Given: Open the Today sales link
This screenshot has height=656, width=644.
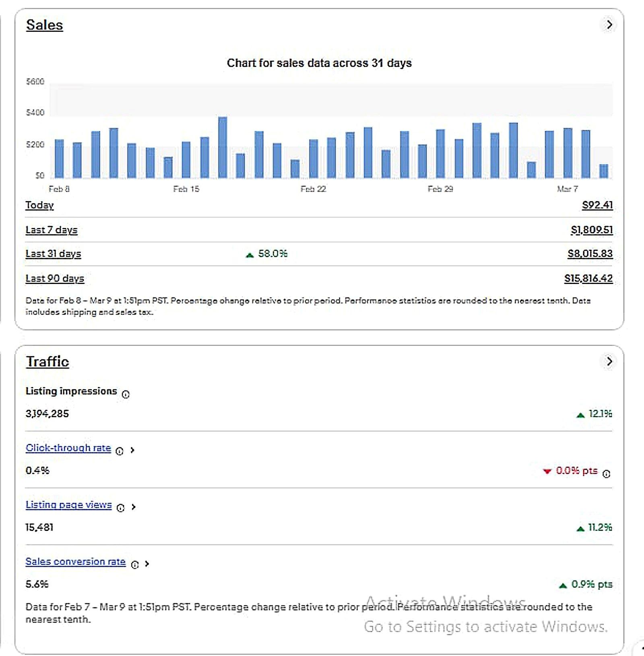Looking at the screenshot, I should point(39,205).
